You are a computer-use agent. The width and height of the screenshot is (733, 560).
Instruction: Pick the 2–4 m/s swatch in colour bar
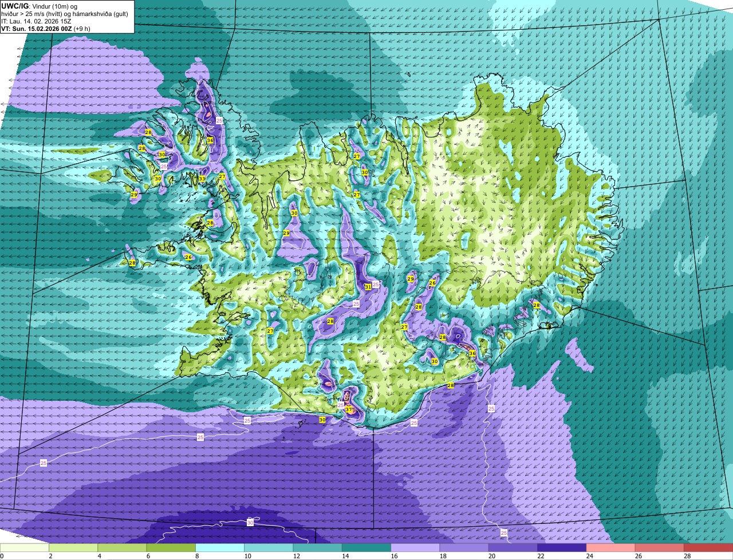[x=73, y=547]
